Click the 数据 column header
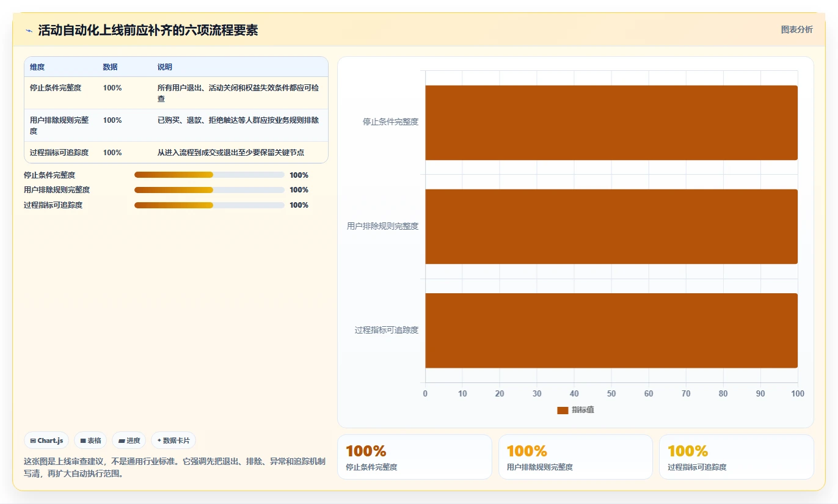Screen dimensions: 838x504 point(111,67)
